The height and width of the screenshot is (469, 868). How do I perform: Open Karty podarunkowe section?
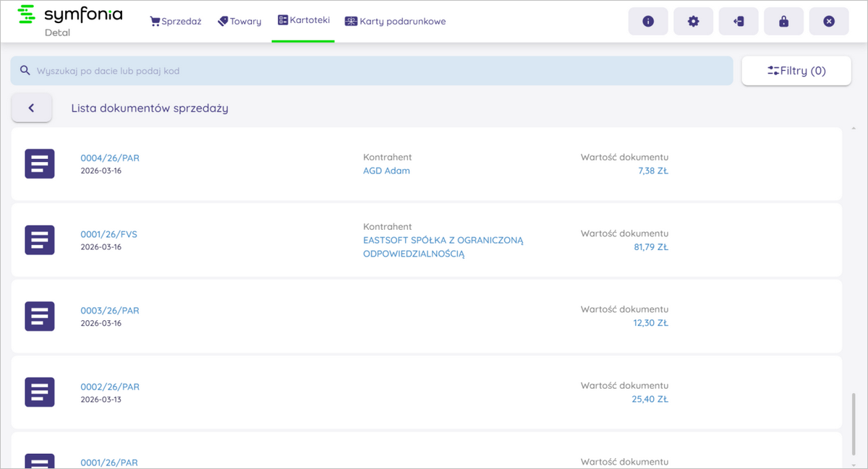click(x=395, y=22)
